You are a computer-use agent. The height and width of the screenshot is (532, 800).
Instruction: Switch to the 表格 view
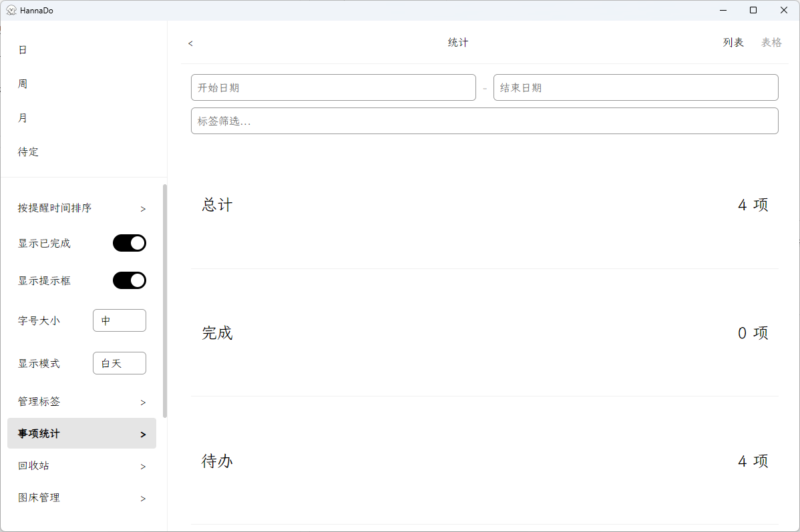tap(771, 41)
